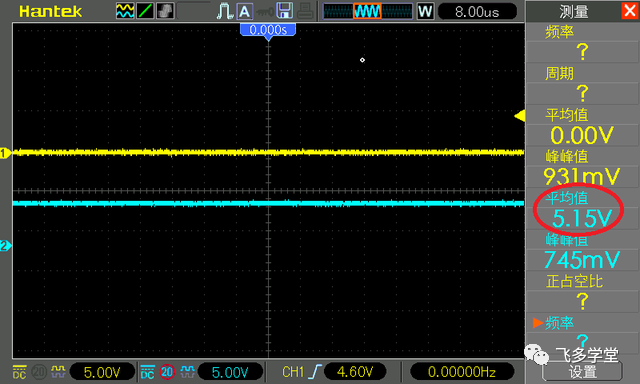Select the channel 1 ground marker

tap(5, 153)
